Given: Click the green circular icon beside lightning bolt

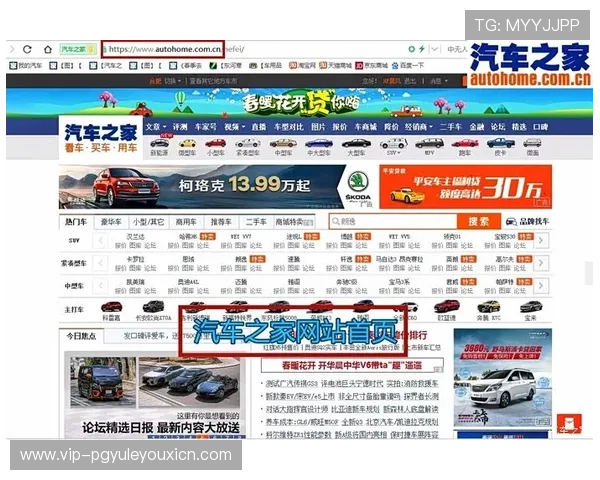Looking at the screenshot, I should pos(411,49).
